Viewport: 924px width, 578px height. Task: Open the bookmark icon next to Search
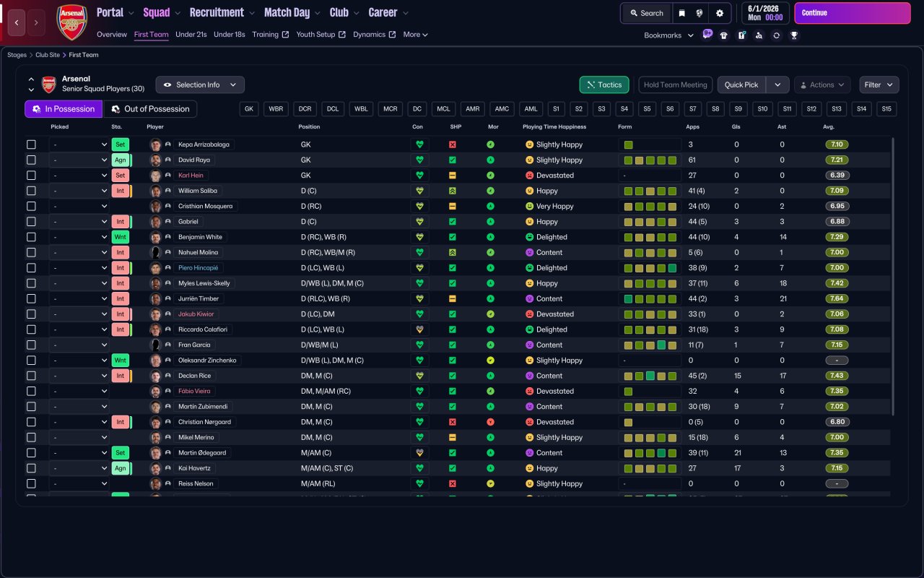pyautogui.click(x=681, y=13)
